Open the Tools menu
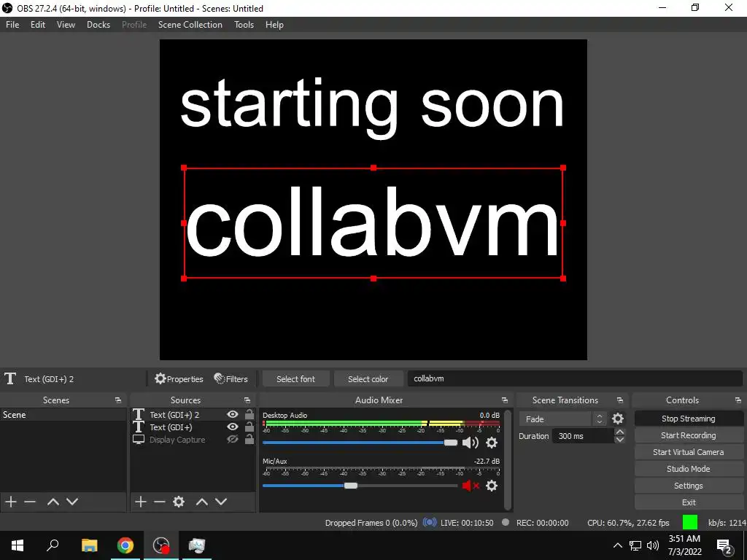The height and width of the screenshot is (560, 747). [x=244, y=25]
